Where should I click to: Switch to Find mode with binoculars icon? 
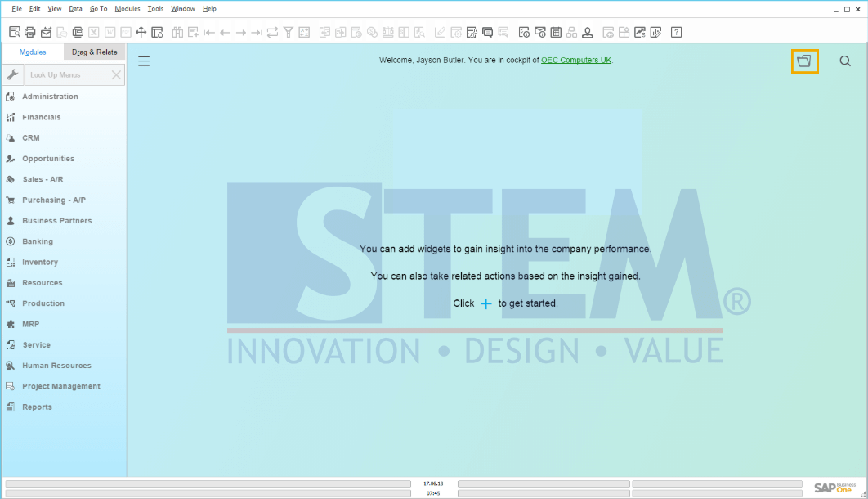(177, 32)
